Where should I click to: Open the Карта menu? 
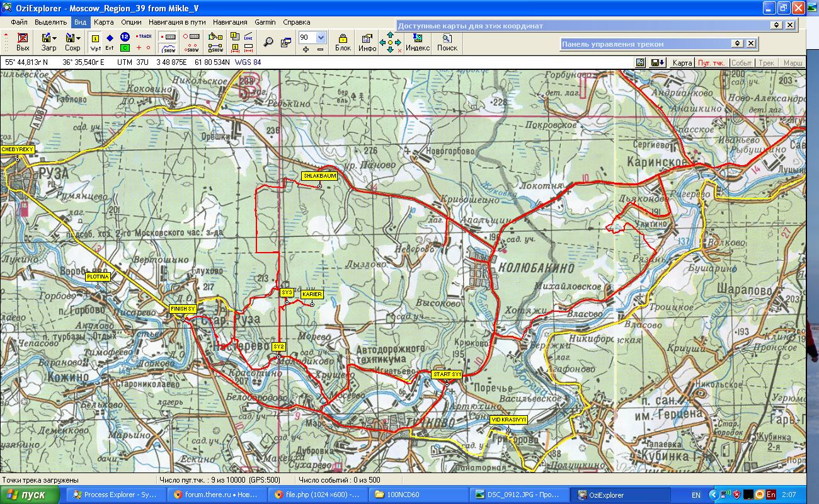103,21
